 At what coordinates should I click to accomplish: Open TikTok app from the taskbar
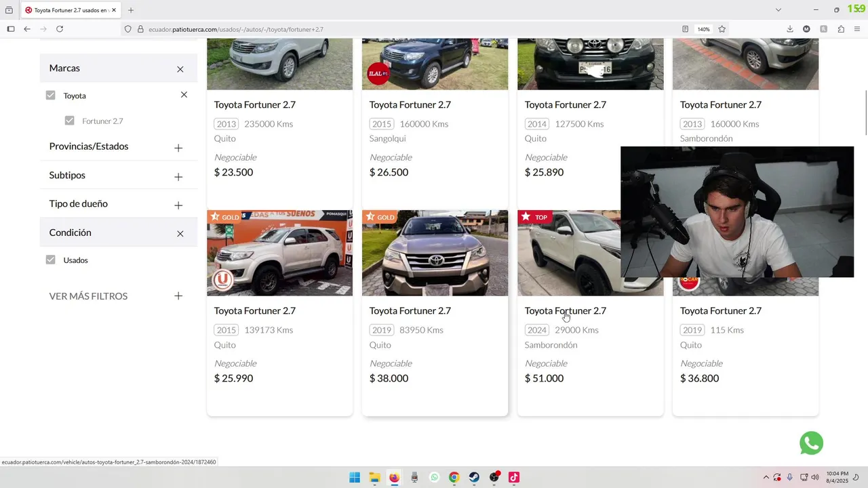click(514, 477)
